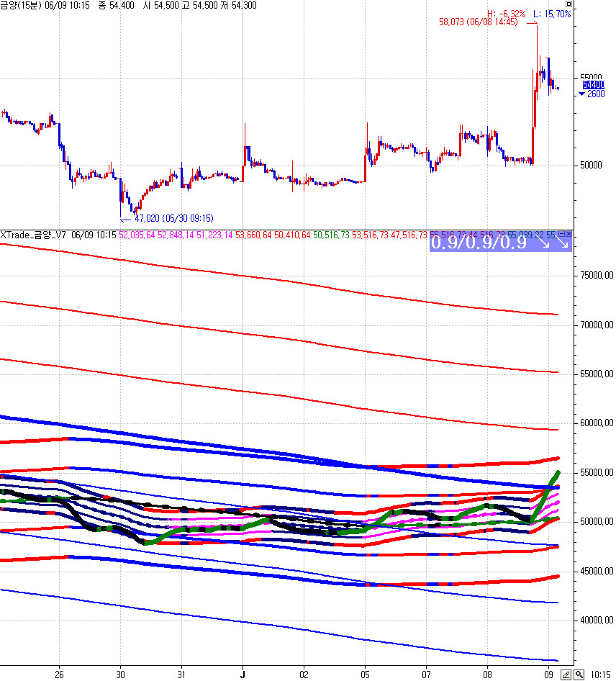
Task: Click the maximize chart icon at top right
Action: tap(569, 4)
